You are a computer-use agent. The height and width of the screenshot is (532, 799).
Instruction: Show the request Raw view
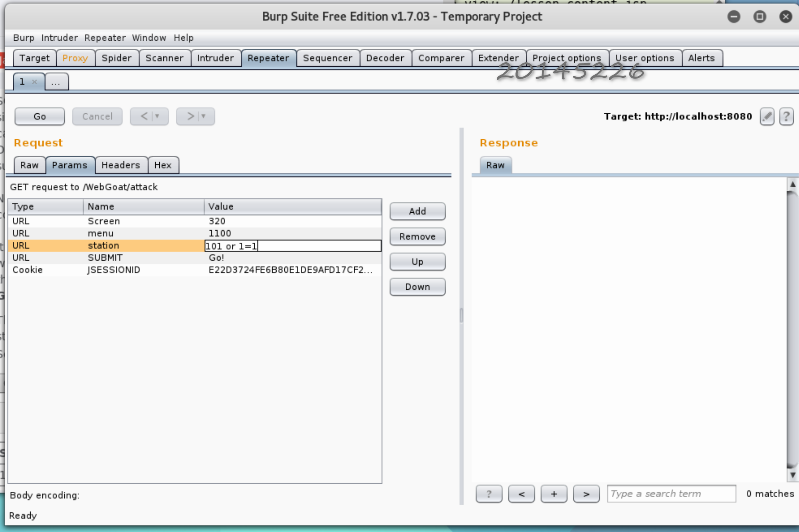(30, 165)
